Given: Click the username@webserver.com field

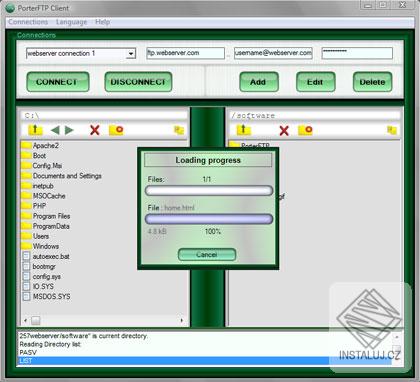Looking at the screenshot, I should 273,53.
